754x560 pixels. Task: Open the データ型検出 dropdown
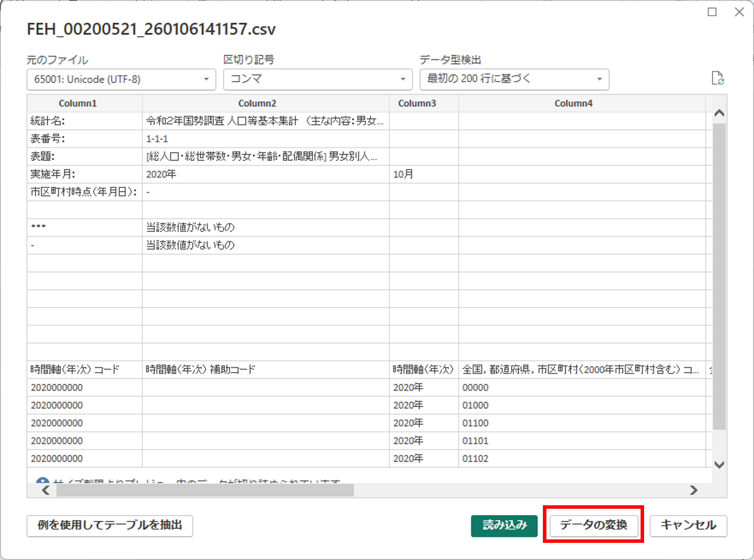pyautogui.click(x=514, y=79)
